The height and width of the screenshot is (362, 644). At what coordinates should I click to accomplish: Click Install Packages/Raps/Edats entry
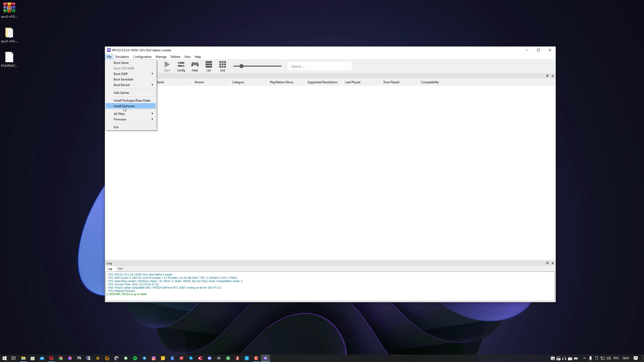132,100
